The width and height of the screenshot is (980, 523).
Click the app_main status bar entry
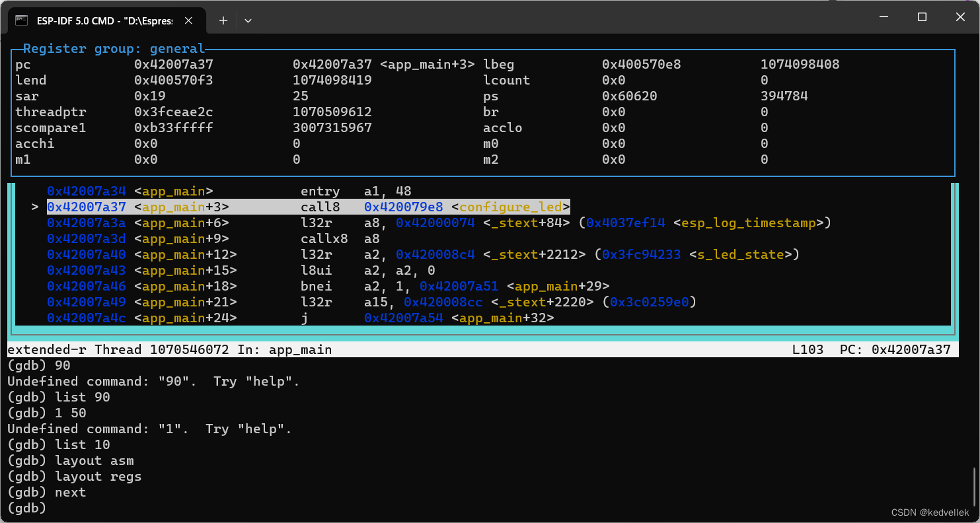coord(300,349)
